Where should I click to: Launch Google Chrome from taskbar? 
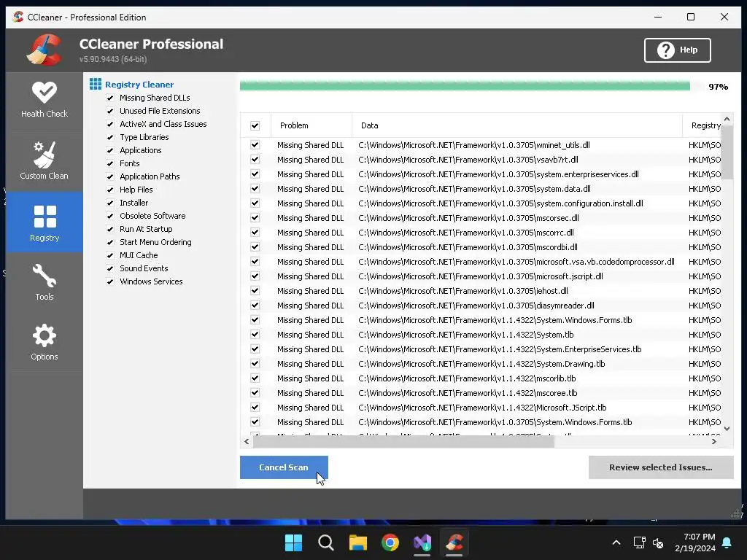(x=390, y=542)
